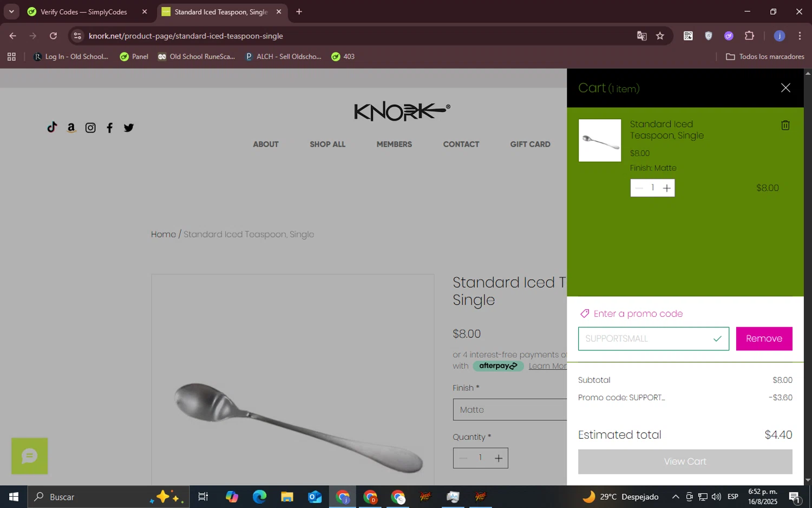Image resolution: width=812 pixels, height=508 pixels.
Task: Click the taskbar Buscar search box
Action: click(108, 497)
